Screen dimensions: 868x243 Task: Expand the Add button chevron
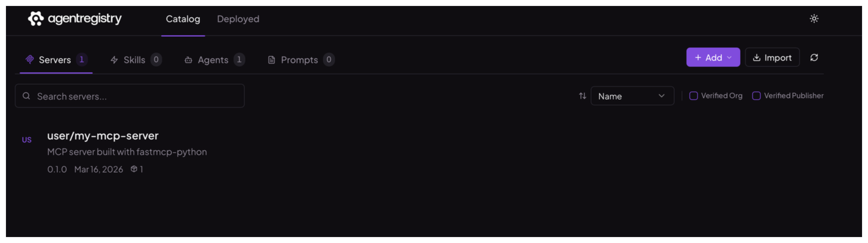click(729, 58)
